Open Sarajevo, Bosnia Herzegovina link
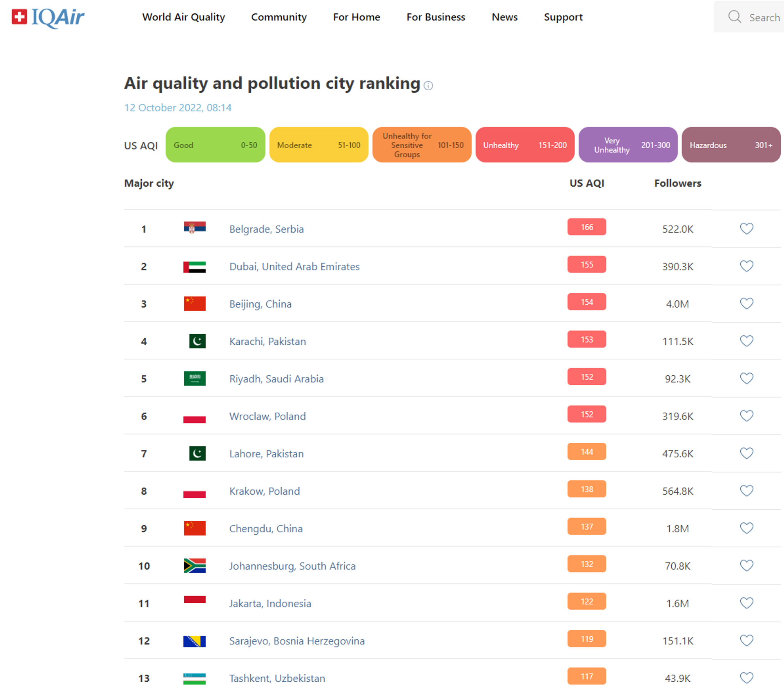This screenshot has width=784, height=687. click(297, 641)
